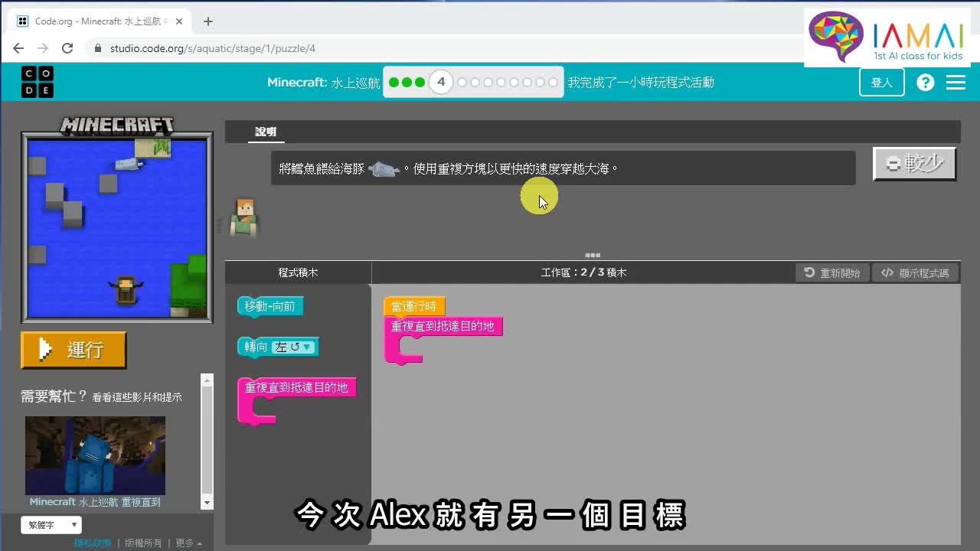980x551 pixels.
Task: Go back with the browser back arrow
Action: pos(18,48)
